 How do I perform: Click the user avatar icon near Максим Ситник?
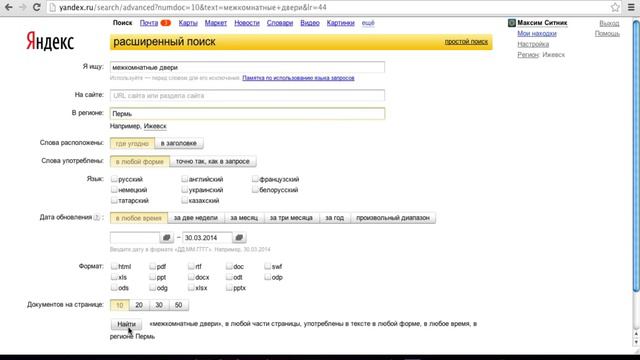[512, 23]
